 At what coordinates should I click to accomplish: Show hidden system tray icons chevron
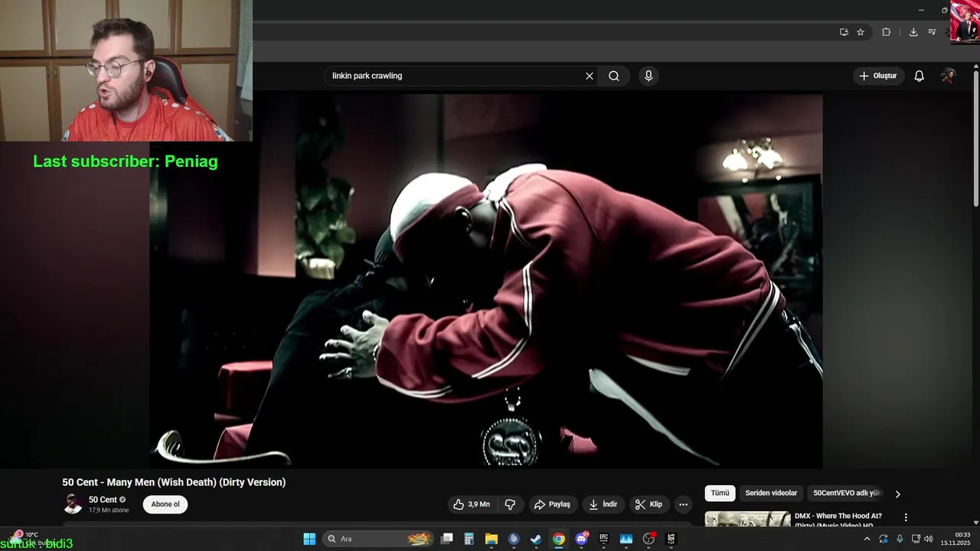pos(867,539)
